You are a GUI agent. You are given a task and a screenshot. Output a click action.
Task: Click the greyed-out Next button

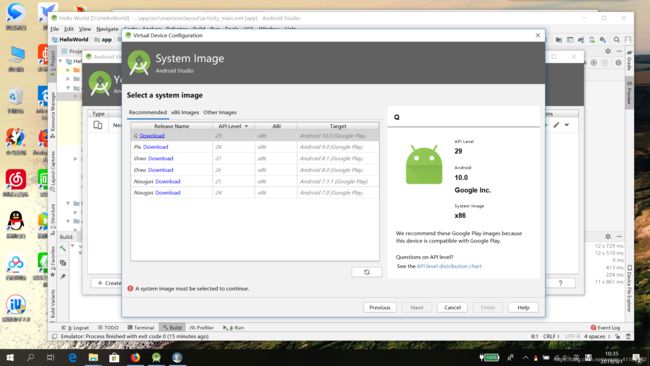pos(417,308)
